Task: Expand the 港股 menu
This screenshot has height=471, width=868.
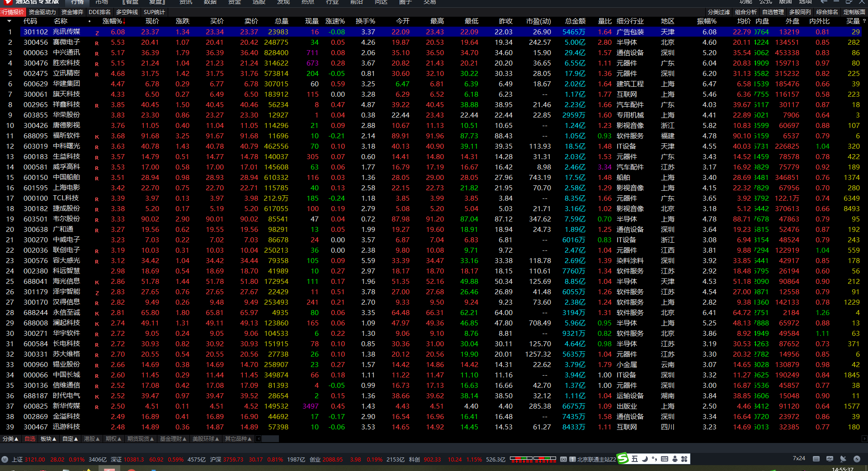Action: [92, 439]
